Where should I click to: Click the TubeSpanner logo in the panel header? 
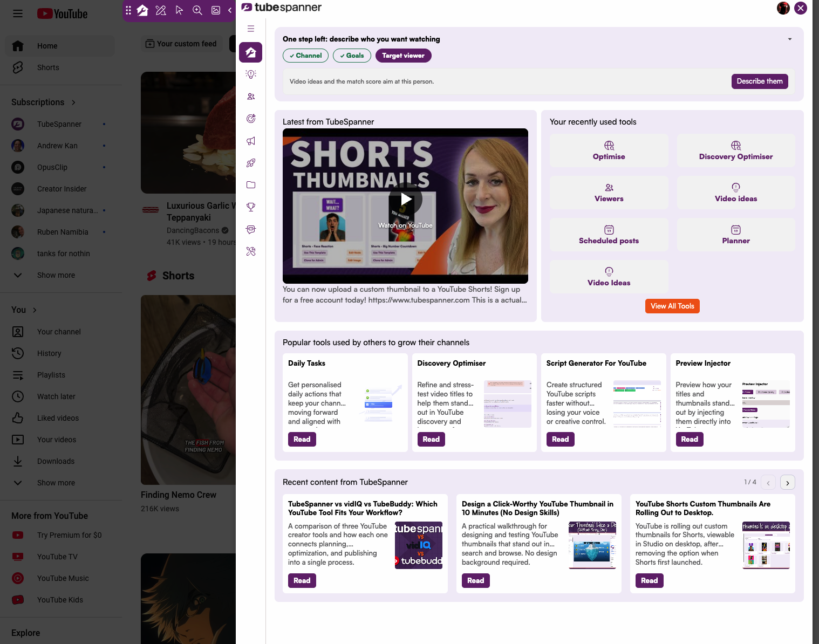(281, 8)
